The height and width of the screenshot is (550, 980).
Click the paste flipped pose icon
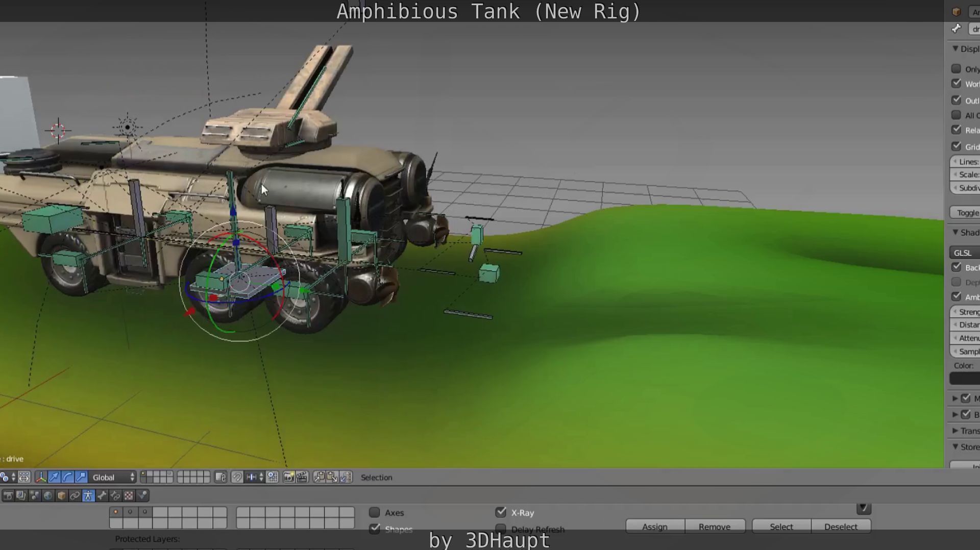tap(346, 478)
